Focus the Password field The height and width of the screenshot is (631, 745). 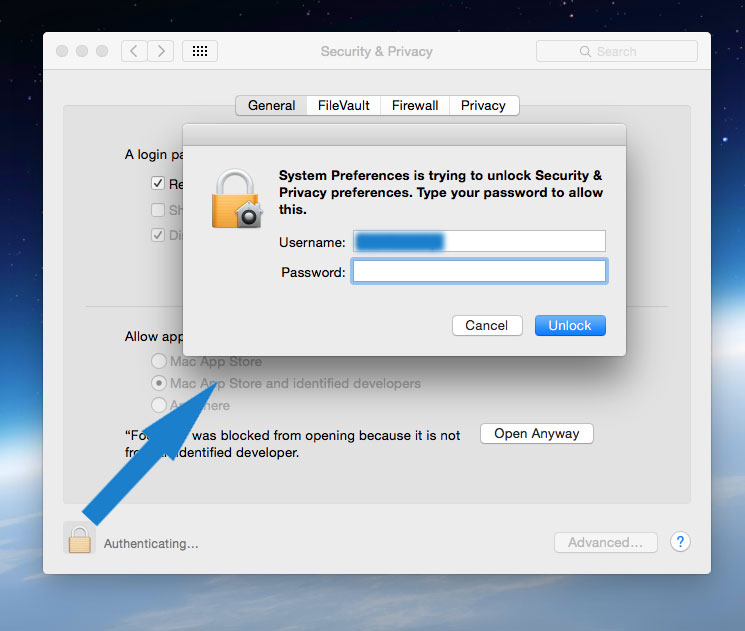pos(479,271)
